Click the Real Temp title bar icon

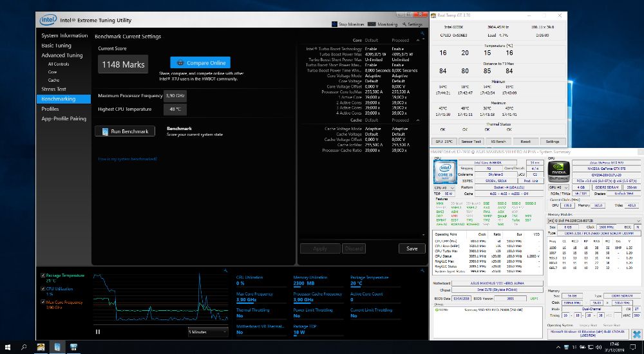433,15
